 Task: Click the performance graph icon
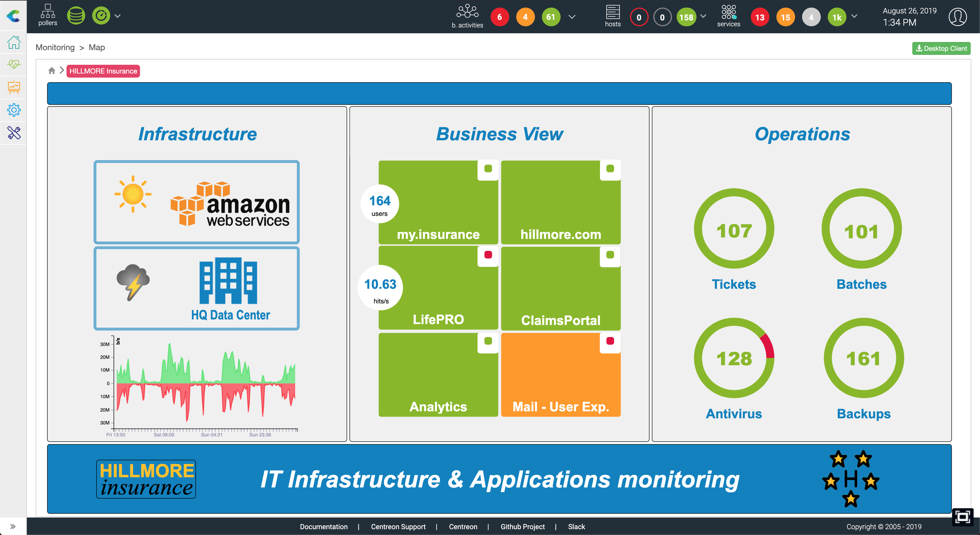15,86
